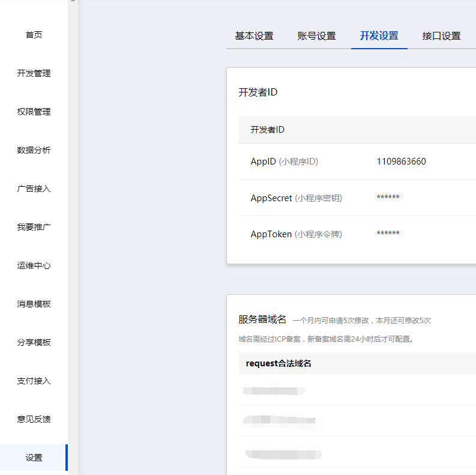The image size is (476, 475).
Task: Click the first blurred request domain entry
Action: coord(274,391)
